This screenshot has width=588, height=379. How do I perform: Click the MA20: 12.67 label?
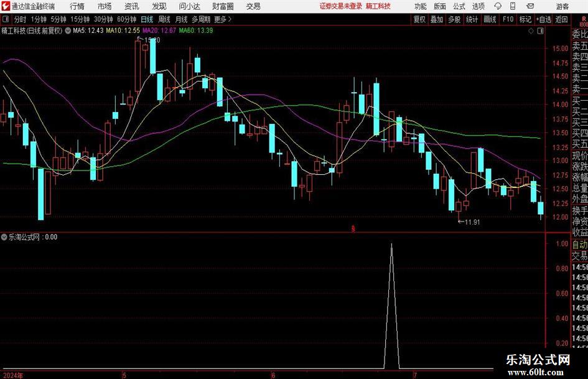tap(159, 30)
